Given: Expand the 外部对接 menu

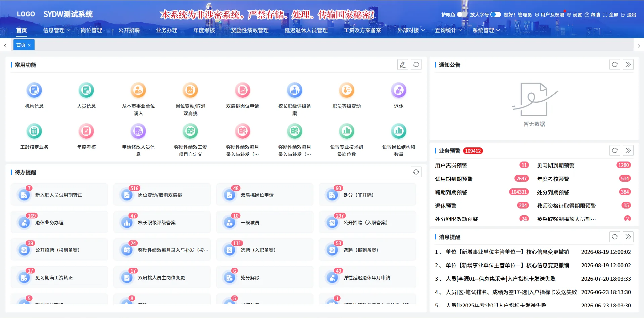Looking at the screenshot, I should 411,30.
